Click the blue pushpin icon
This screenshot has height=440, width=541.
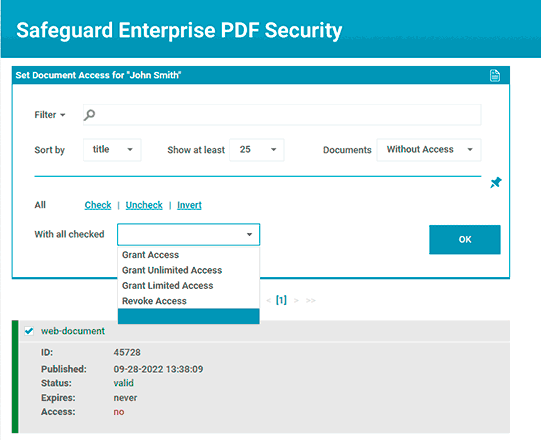pyautogui.click(x=496, y=183)
